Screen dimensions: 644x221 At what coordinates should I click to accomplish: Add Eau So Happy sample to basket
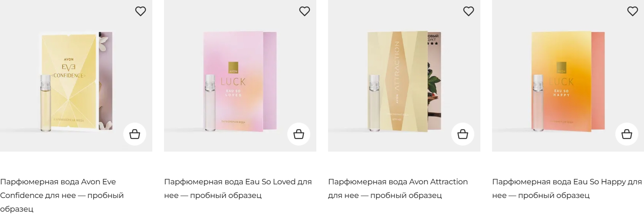click(x=627, y=134)
